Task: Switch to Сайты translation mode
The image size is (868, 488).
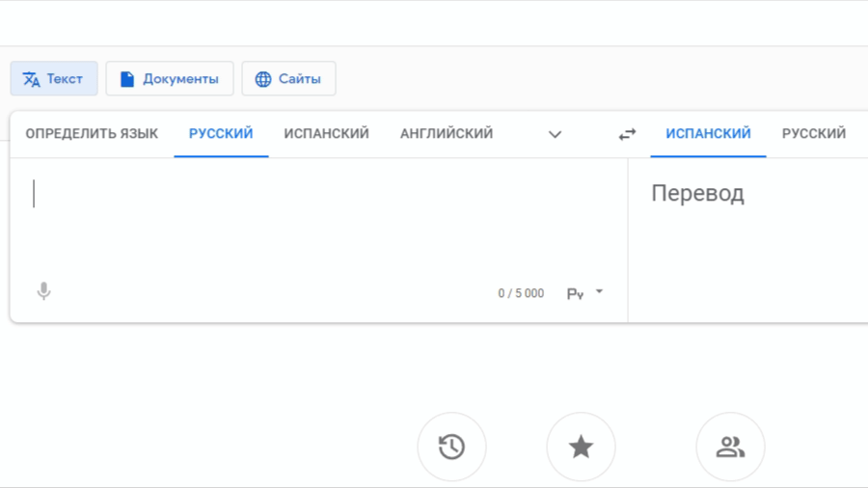Action: tap(288, 78)
